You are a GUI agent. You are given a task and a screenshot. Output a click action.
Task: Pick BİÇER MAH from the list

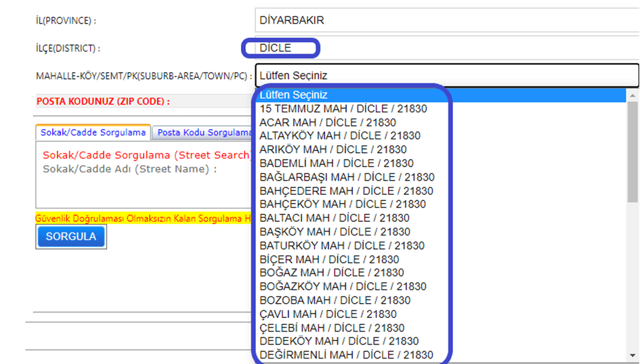(329, 259)
